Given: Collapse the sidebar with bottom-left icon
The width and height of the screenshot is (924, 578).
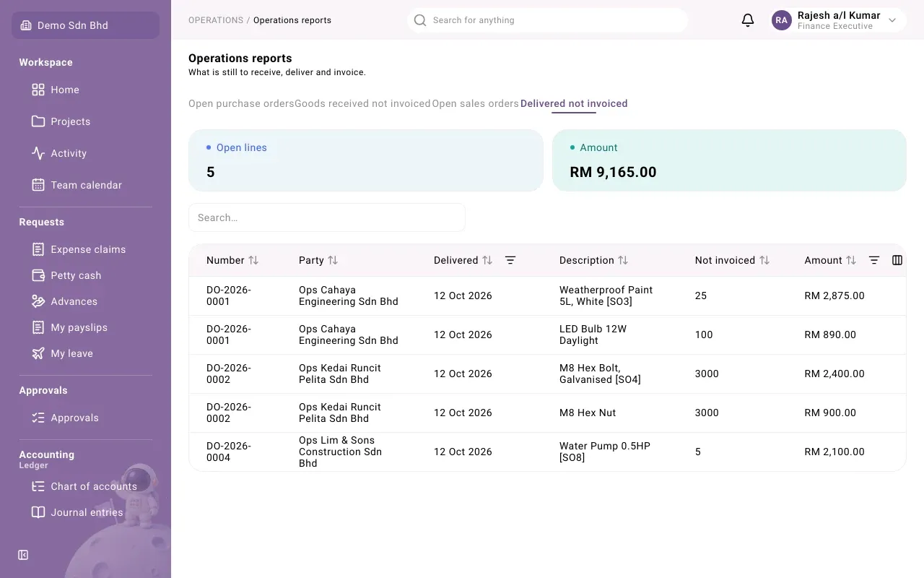Looking at the screenshot, I should pyautogui.click(x=23, y=555).
